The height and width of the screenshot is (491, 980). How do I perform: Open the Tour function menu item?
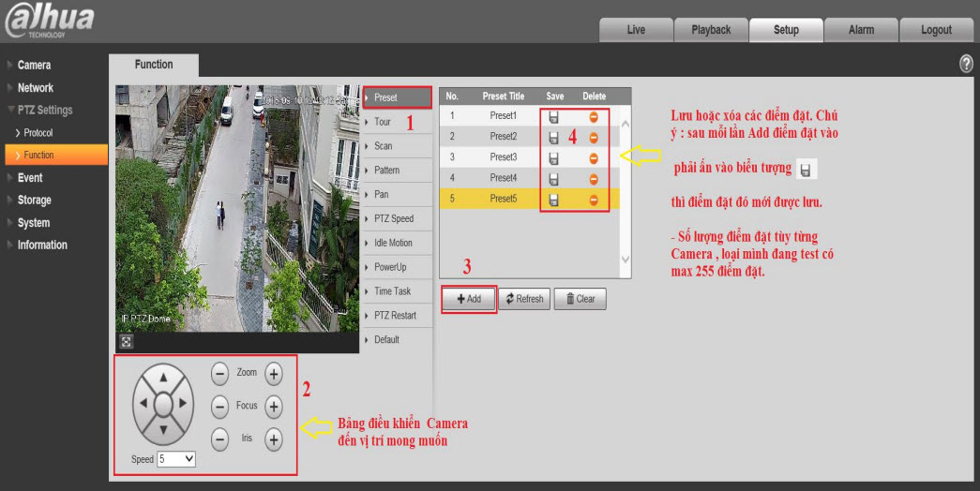pos(383,122)
